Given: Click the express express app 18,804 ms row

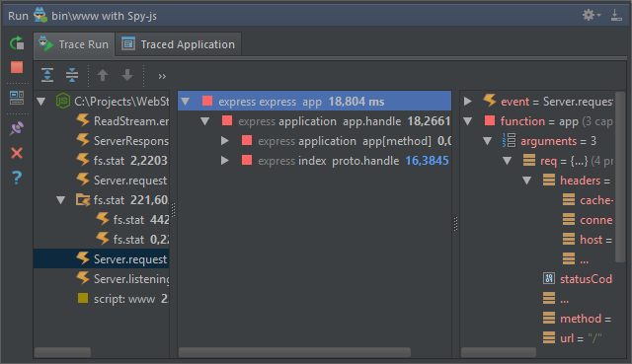Looking at the screenshot, I should click(x=314, y=101).
